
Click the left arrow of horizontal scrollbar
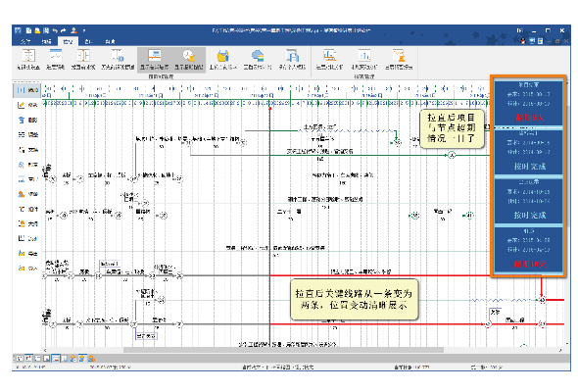(45, 350)
